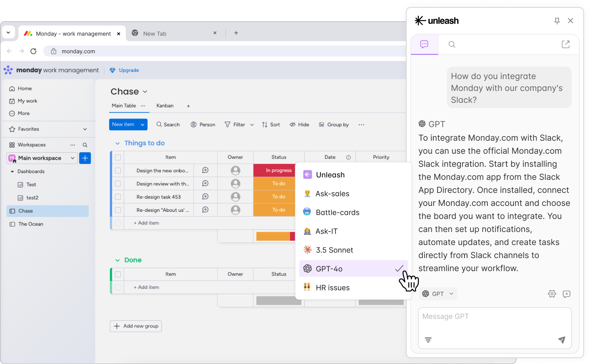Open the filter icon below message box
603x364 pixels.
click(x=428, y=340)
